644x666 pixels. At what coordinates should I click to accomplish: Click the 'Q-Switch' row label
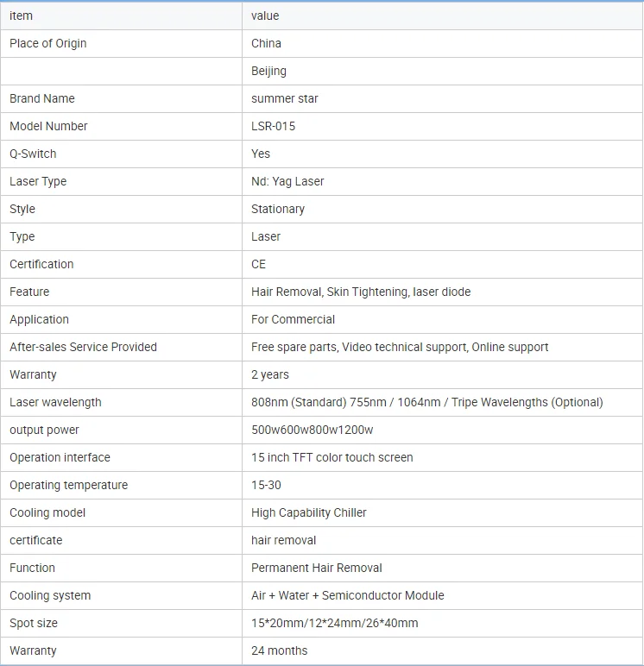pyautogui.click(x=33, y=154)
